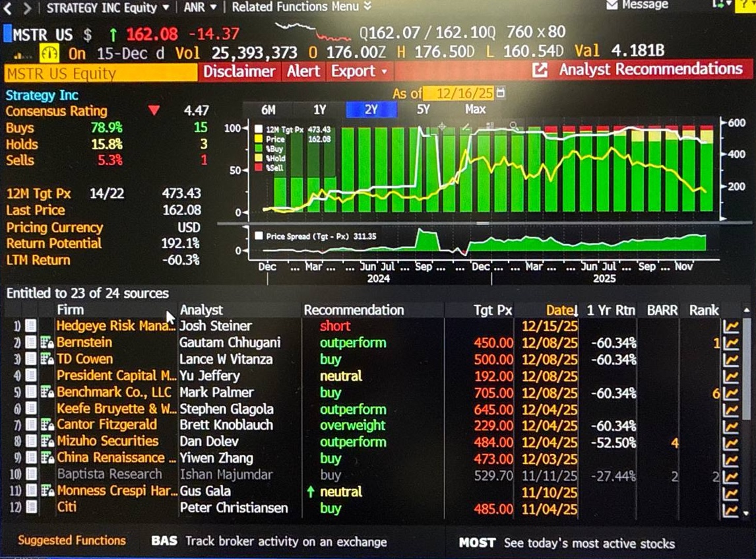
Task: Open the Bernstein research report icon
Action: [x=47, y=343]
